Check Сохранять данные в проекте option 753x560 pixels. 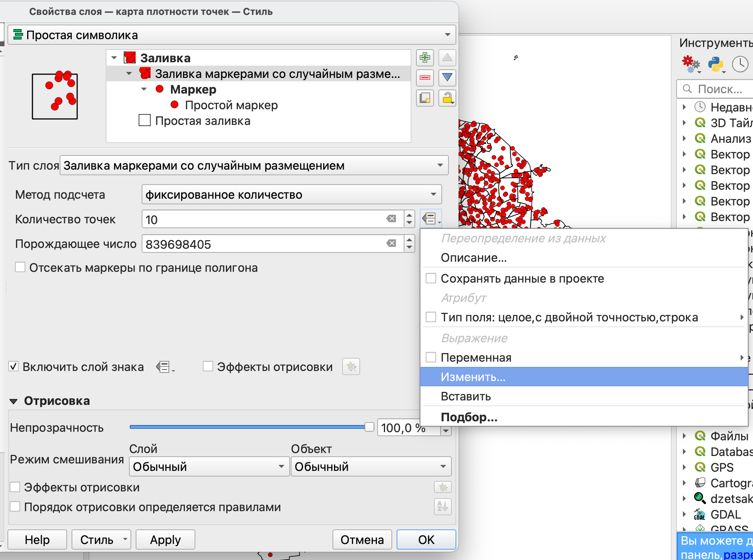coord(431,279)
